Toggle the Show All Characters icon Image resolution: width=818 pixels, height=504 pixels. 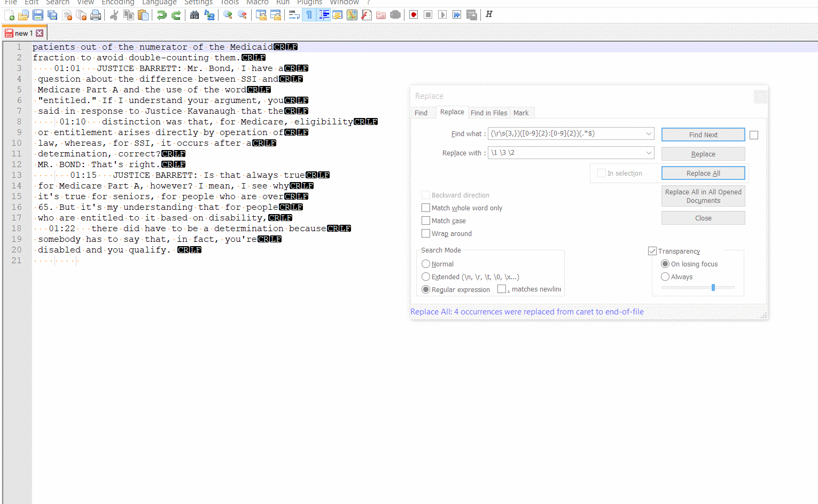point(309,15)
